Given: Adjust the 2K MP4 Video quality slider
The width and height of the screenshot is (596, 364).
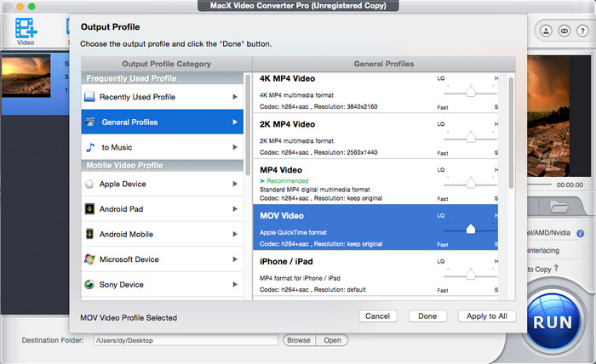Looking at the screenshot, I should click(x=471, y=137).
